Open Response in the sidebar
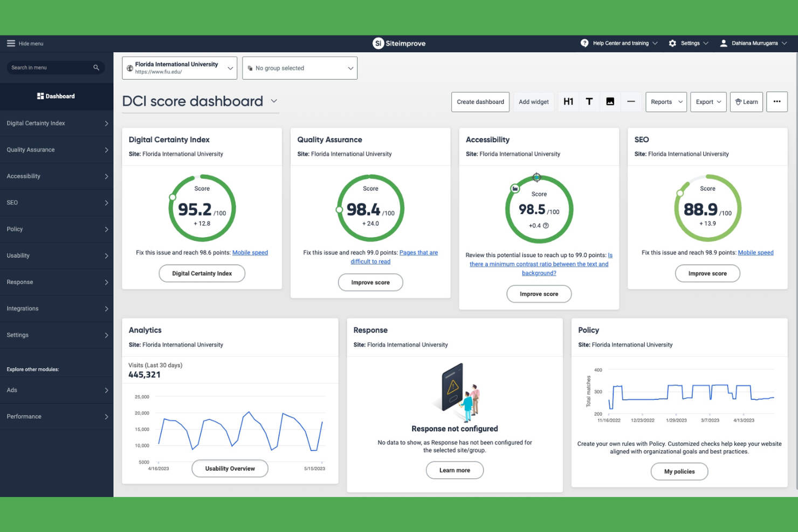The width and height of the screenshot is (798, 532). tap(57, 282)
